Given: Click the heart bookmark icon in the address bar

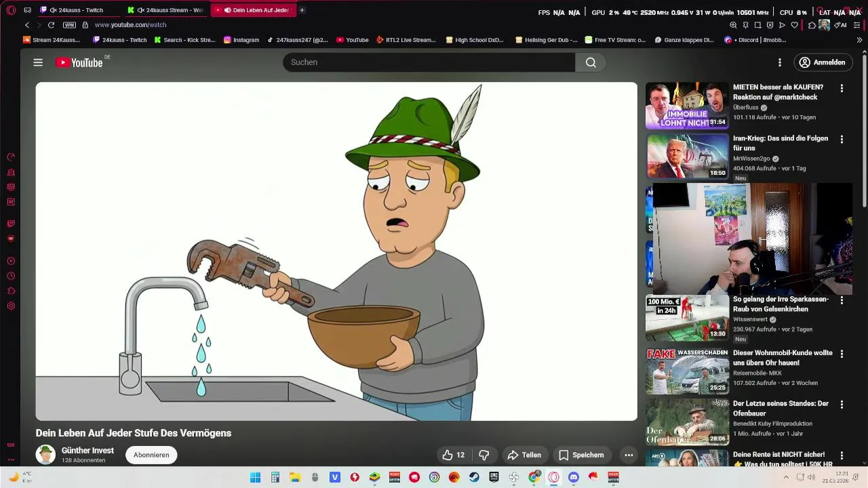Looking at the screenshot, I should [x=795, y=25].
